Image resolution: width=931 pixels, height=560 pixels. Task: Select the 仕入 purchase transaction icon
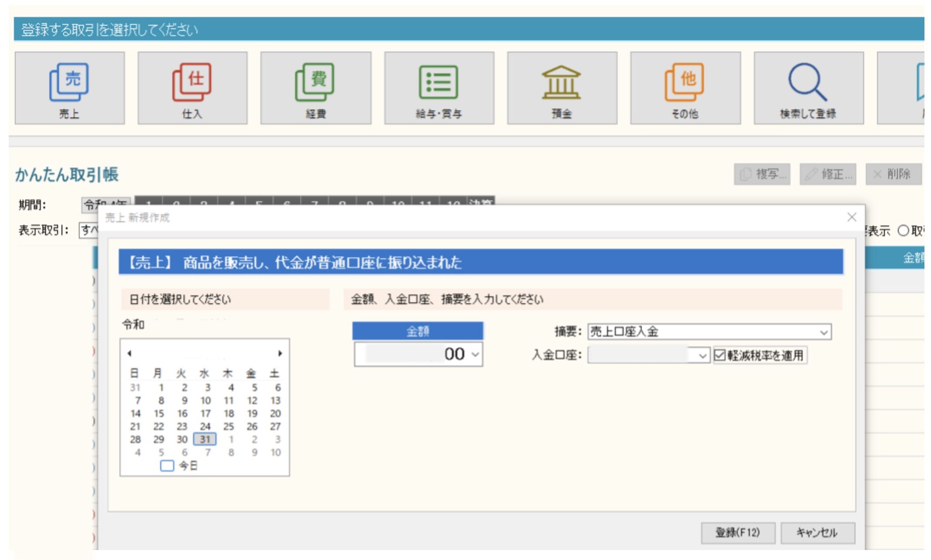tap(192, 88)
